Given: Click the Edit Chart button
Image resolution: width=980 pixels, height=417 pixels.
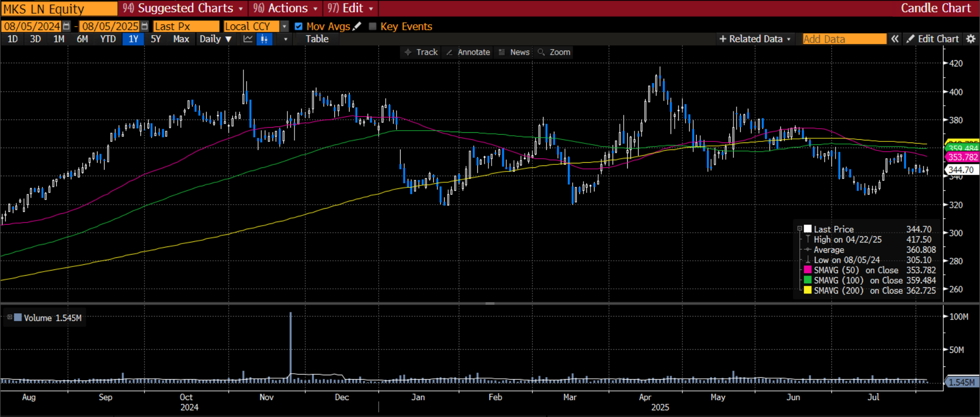Looking at the screenshot, I should 933,39.
